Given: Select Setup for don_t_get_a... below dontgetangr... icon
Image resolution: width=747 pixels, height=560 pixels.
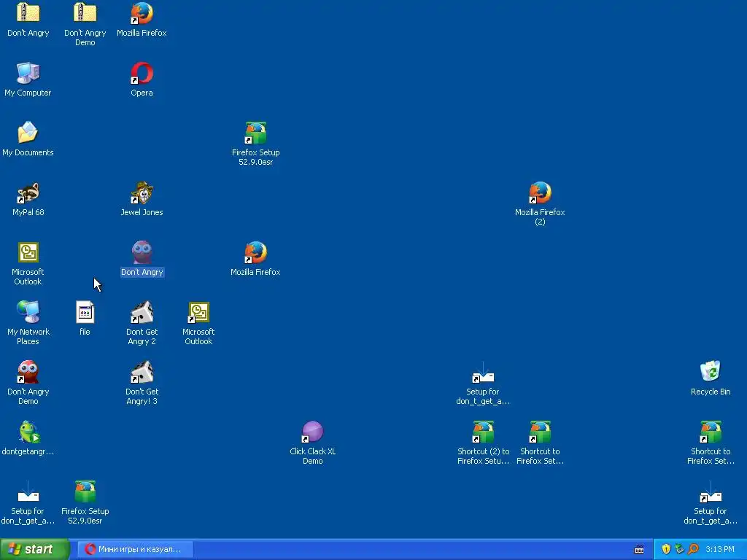Looking at the screenshot, I should click(28, 492).
